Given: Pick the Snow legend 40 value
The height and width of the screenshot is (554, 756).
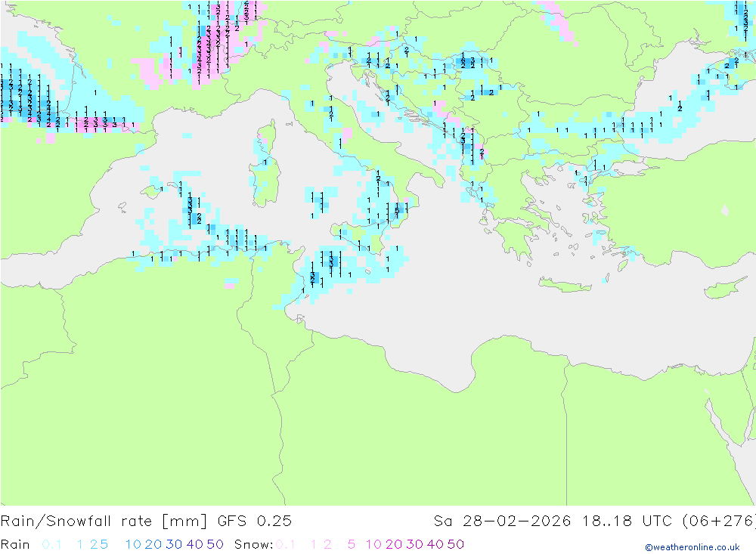Looking at the screenshot, I should click(435, 544).
